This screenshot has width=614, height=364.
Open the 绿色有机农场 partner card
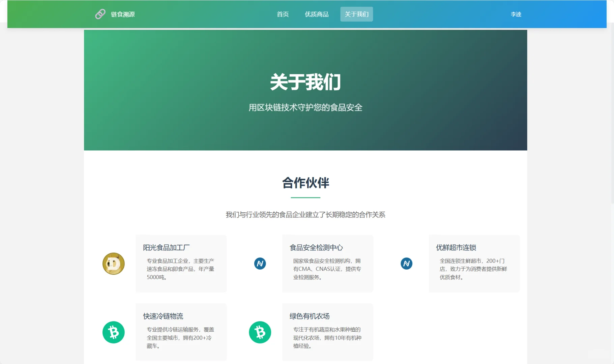pyautogui.click(x=327, y=332)
